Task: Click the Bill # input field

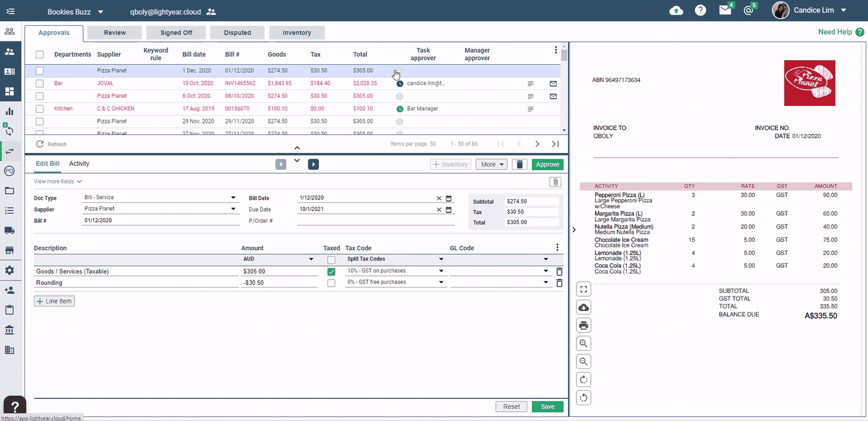Action: 161,220
